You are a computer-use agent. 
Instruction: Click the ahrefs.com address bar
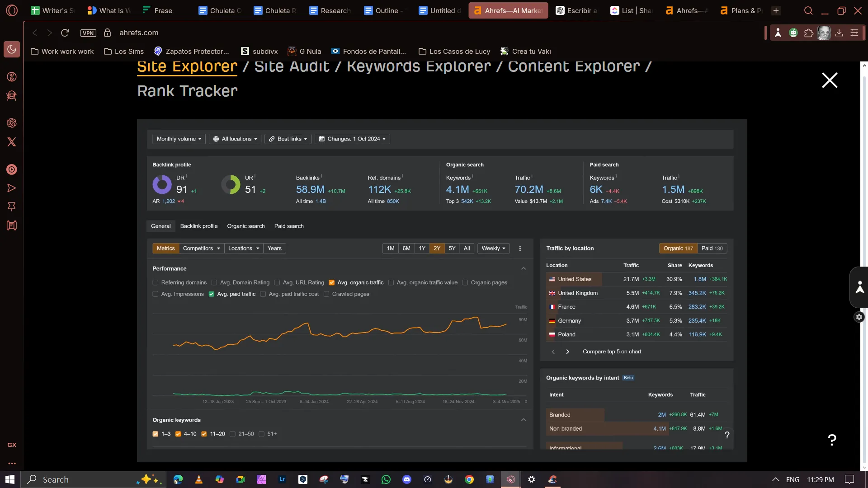click(139, 33)
